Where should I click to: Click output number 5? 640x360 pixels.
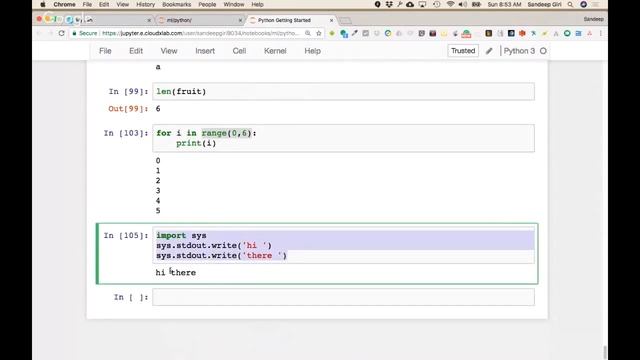[158, 211]
